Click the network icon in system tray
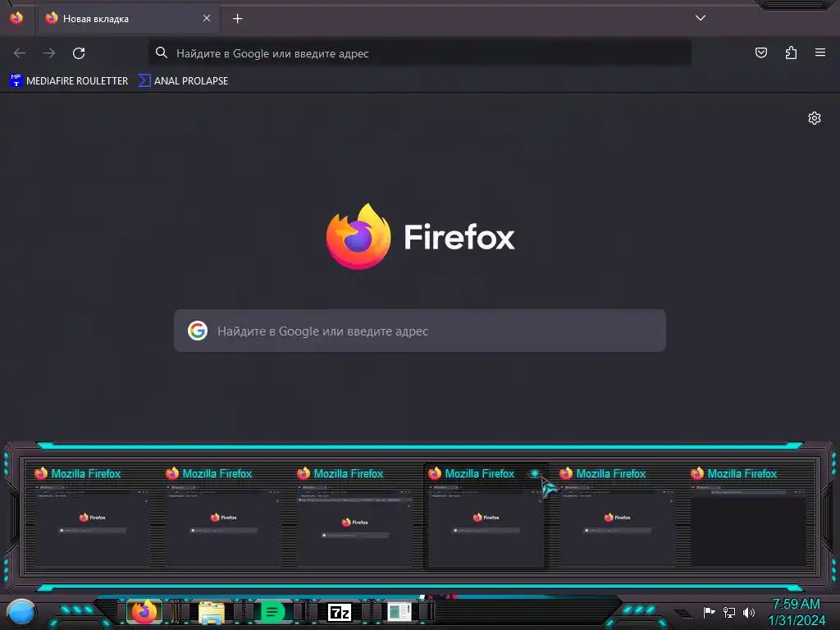 pyautogui.click(x=729, y=612)
